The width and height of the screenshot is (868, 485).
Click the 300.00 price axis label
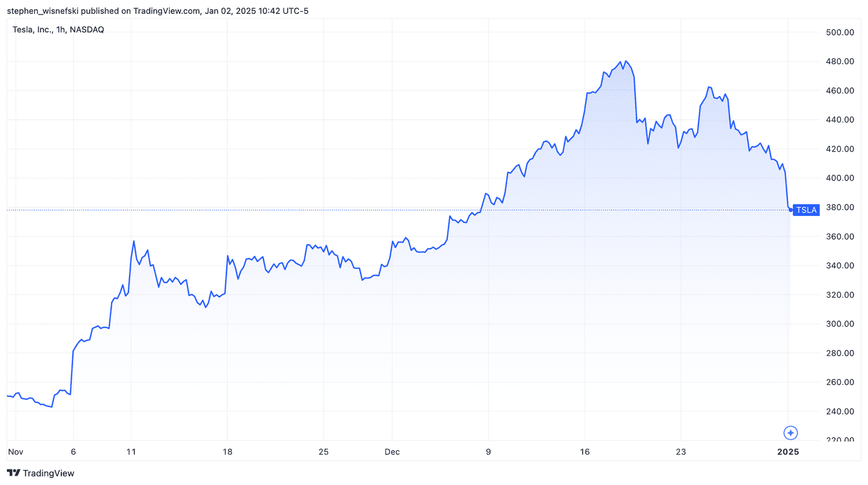pos(840,324)
